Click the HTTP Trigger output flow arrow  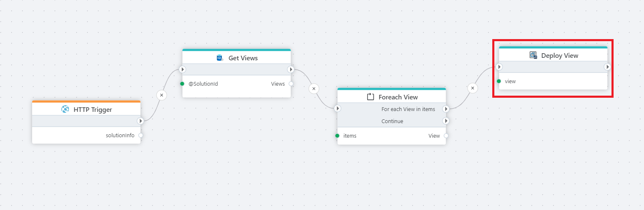140,121
